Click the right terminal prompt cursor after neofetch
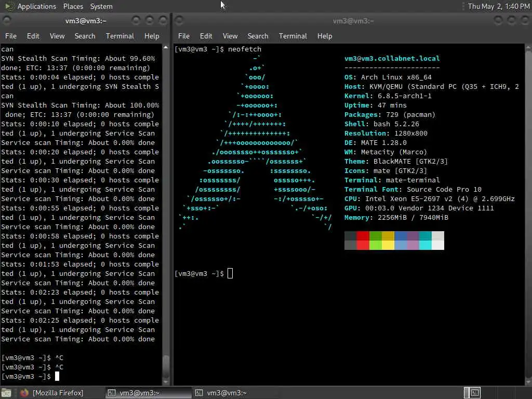Screen dimensions: 532x399 [x=230, y=273]
